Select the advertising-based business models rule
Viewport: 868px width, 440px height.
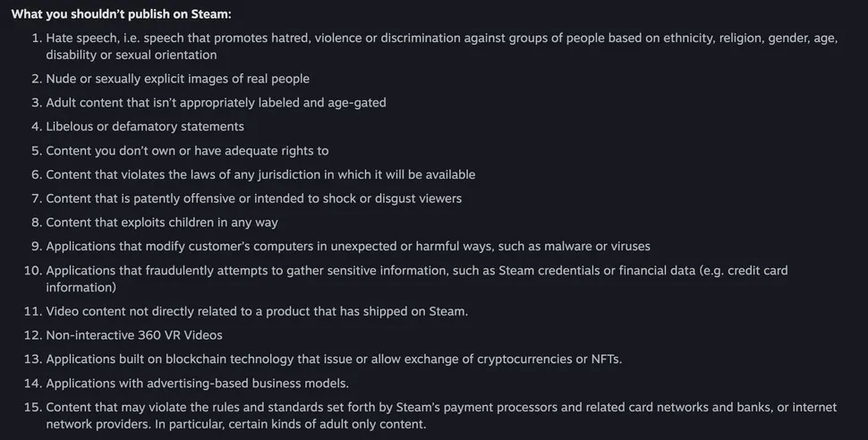coord(197,384)
